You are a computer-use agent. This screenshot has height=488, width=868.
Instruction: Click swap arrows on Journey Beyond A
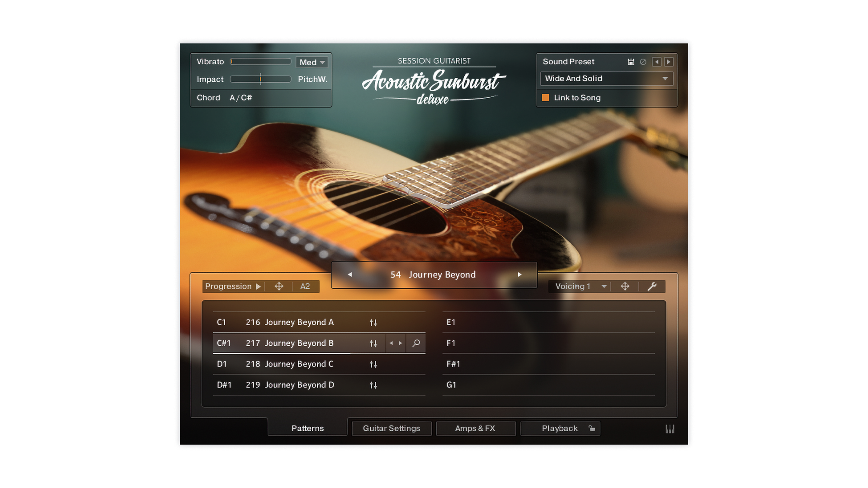[373, 323]
